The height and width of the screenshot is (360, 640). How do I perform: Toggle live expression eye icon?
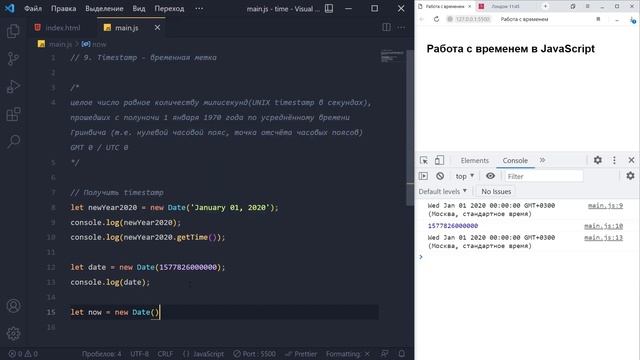point(490,176)
